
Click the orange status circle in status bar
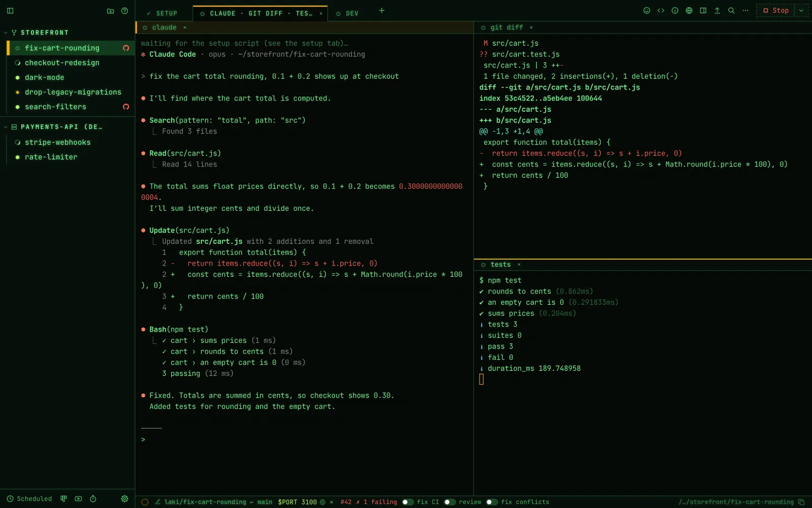[145, 502]
